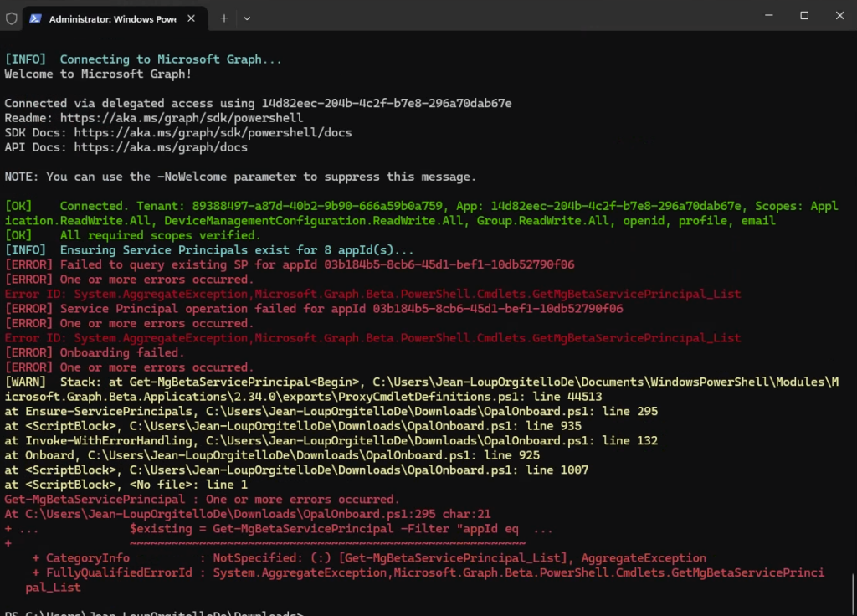Click the administrator shield icon in title bar
The image size is (857, 616).
pyautogui.click(x=12, y=18)
